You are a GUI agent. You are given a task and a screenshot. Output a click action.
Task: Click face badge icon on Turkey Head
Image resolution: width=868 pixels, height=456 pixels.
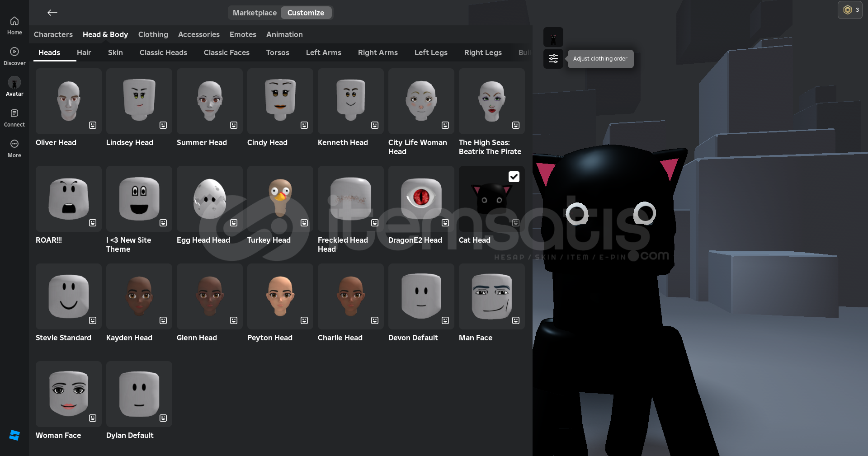[304, 223]
